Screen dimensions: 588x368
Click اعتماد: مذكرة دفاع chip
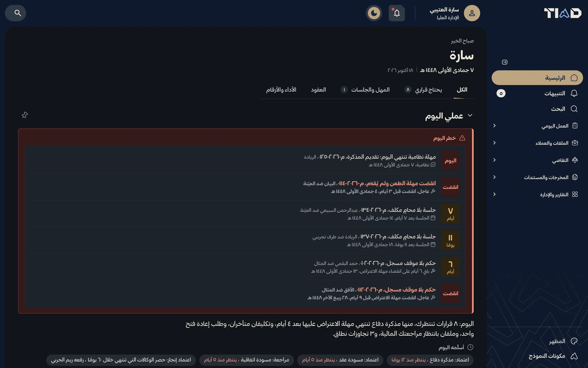coord(430,360)
